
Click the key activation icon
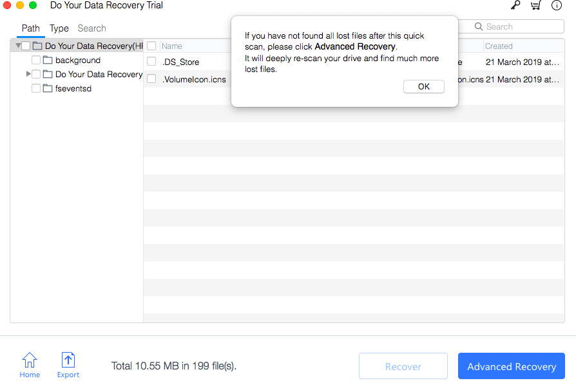tap(515, 5)
